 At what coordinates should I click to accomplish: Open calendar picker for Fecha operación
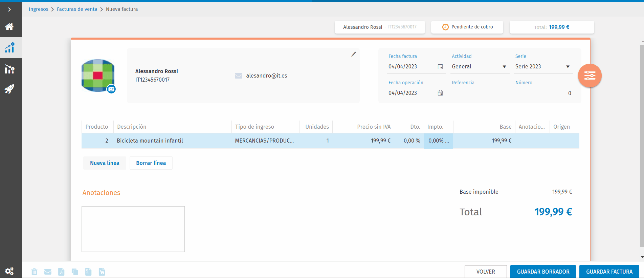[440, 93]
